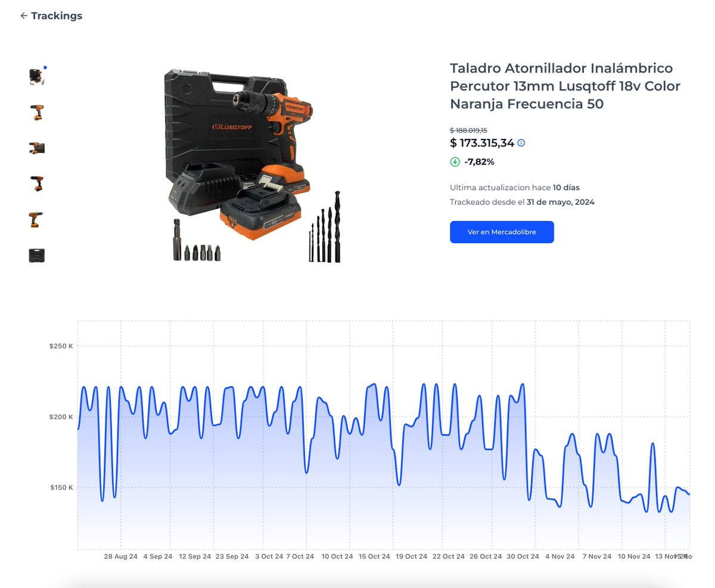Select sixth thumbnail of closed black case

coord(37,256)
